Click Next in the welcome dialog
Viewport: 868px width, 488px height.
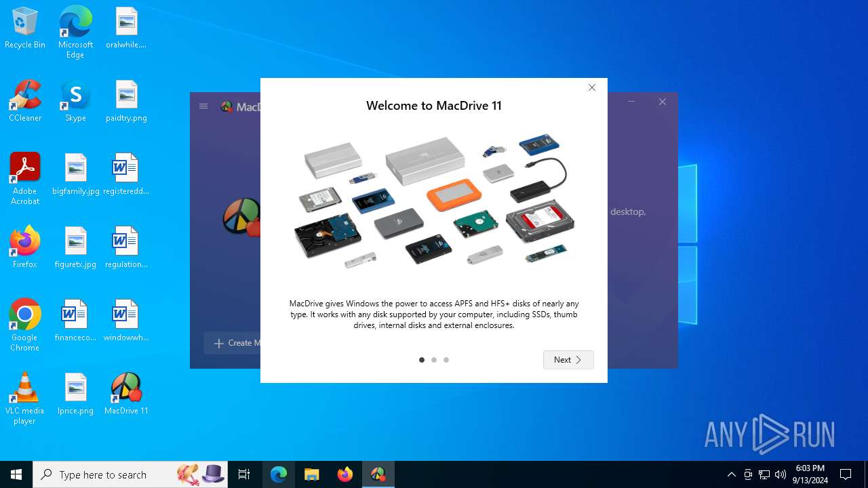click(x=568, y=360)
